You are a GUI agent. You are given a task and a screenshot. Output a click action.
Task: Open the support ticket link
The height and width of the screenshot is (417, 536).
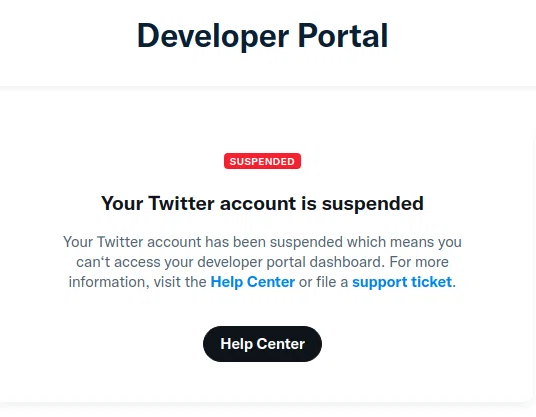tap(402, 282)
